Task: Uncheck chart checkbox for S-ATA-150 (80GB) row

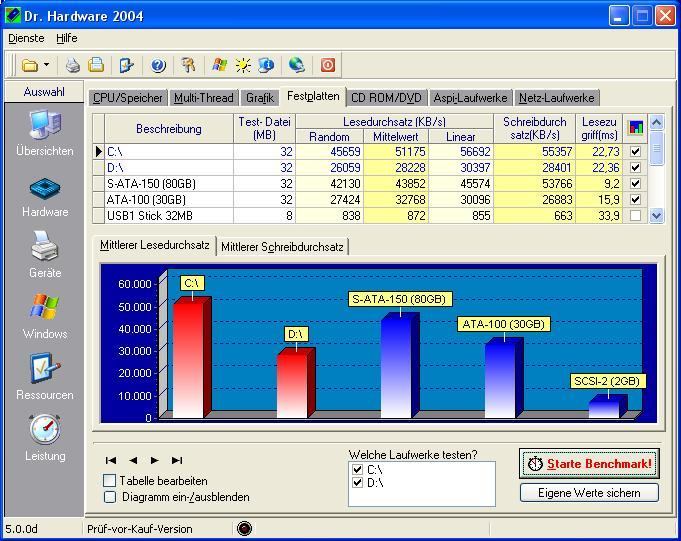Action: point(635,183)
